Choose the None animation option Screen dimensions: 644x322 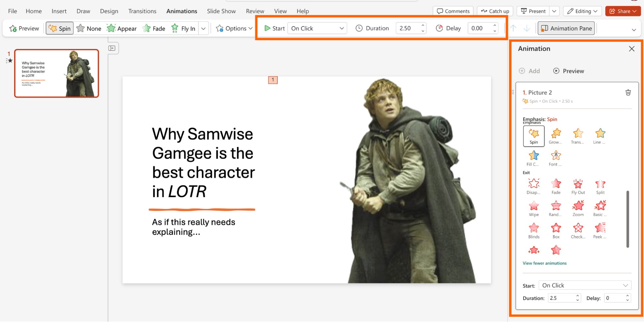89,28
